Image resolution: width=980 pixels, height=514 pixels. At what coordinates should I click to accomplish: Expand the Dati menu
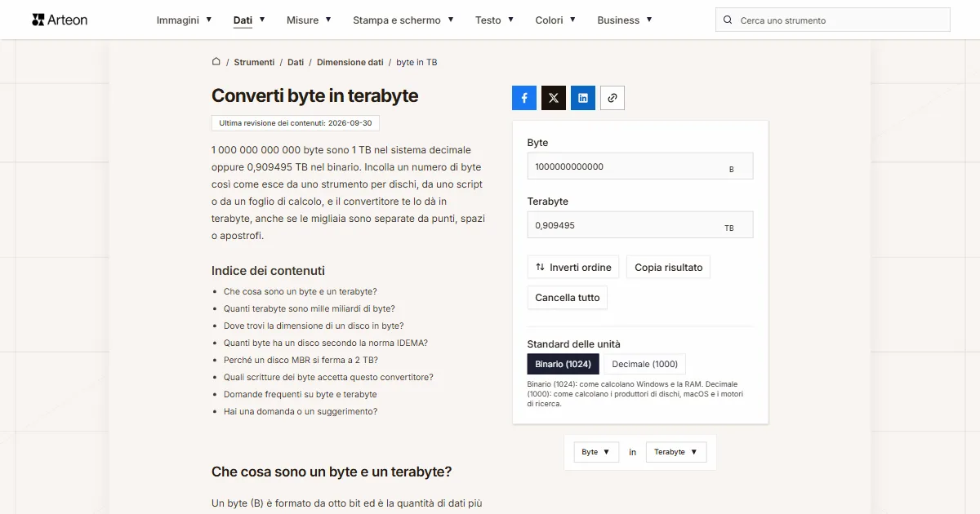[249, 20]
